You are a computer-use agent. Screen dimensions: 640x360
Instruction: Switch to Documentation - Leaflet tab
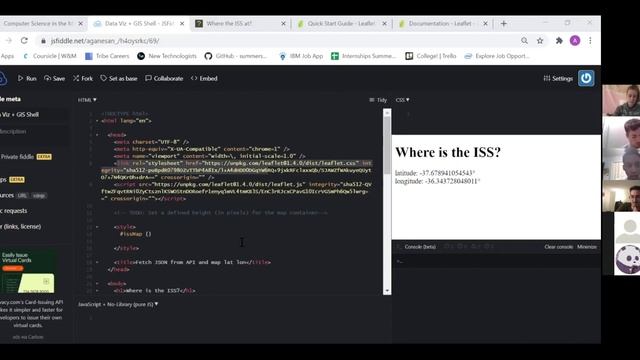tap(440, 24)
